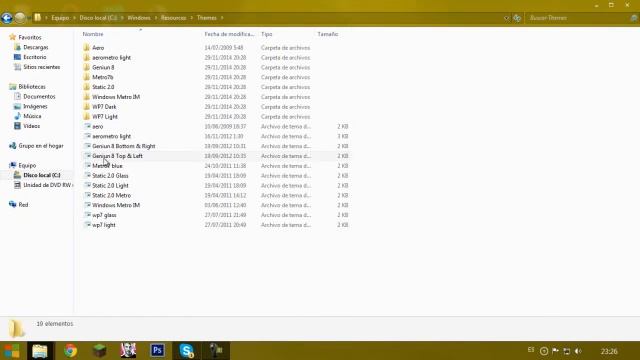Open Photoshop from the taskbar
The height and width of the screenshot is (360, 640).
pos(157,351)
